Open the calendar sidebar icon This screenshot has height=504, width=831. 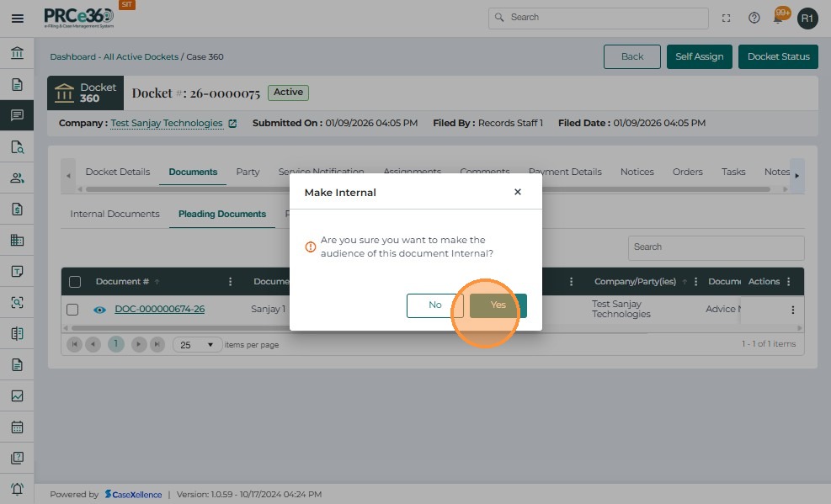click(x=17, y=427)
